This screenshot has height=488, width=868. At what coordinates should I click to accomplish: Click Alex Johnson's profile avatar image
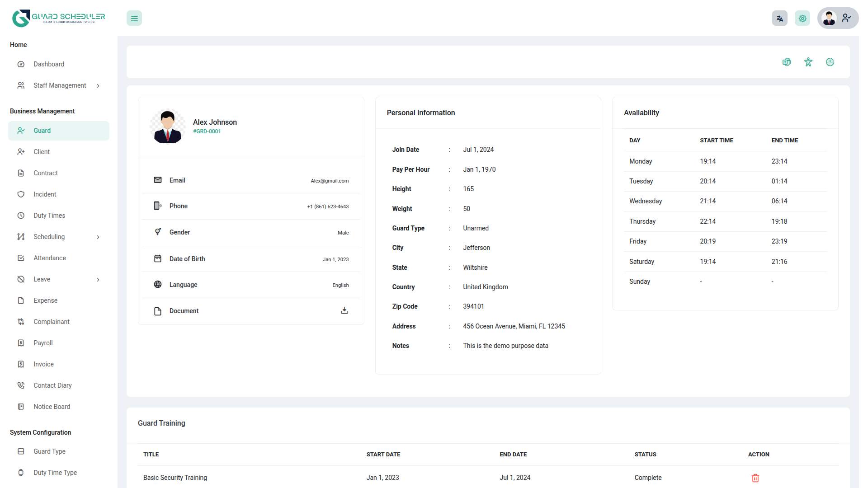168,127
